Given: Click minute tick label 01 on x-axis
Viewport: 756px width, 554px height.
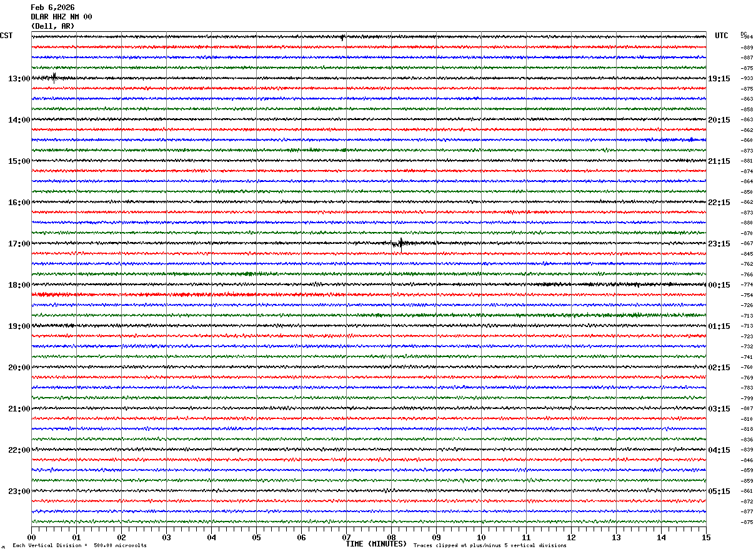Looking at the screenshot, I should pyautogui.click(x=76, y=538).
